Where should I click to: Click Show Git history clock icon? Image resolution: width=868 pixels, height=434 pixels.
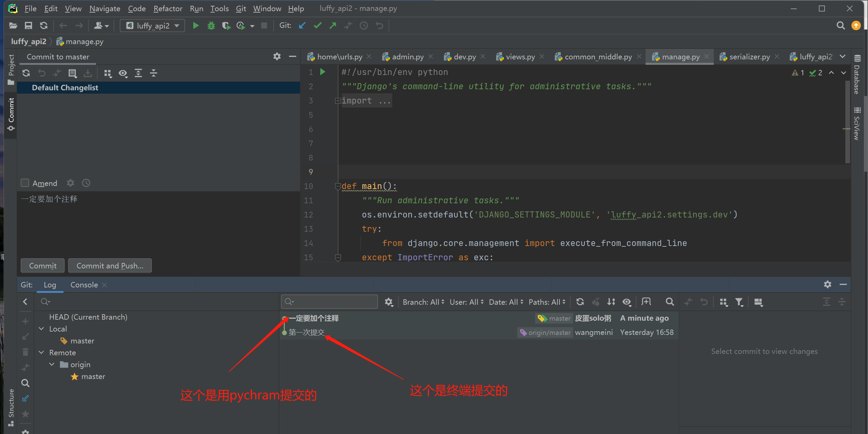(x=363, y=25)
